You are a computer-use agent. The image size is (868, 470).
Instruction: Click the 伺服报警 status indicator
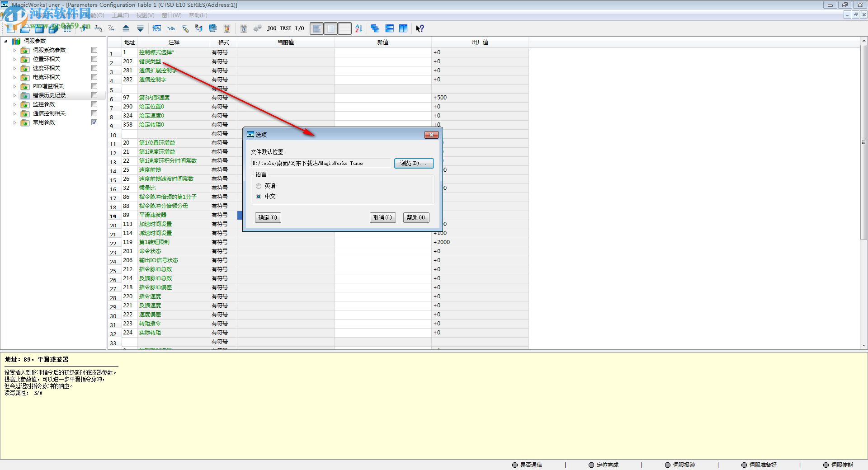click(680, 465)
